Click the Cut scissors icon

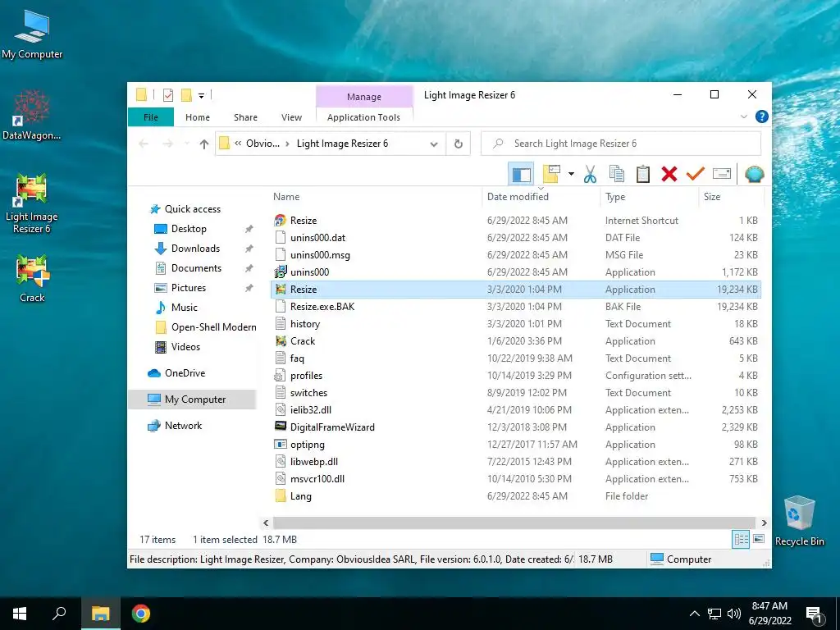click(x=590, y=174)
